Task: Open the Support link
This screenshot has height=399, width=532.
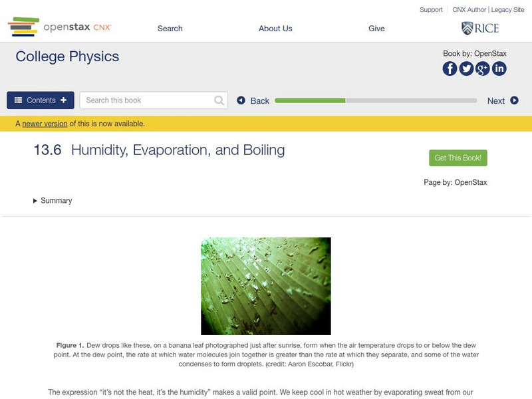Action: 431,10
